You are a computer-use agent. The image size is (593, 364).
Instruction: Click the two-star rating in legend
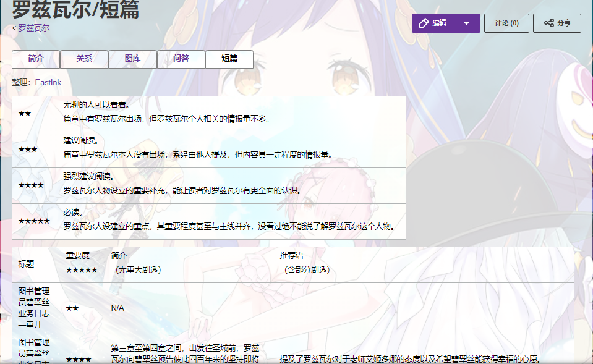point(25,114)
